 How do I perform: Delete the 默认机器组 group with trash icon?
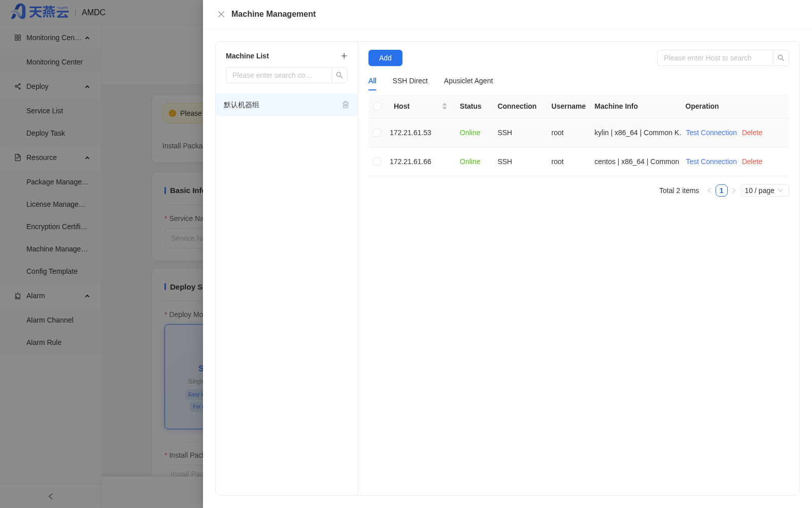346,105
